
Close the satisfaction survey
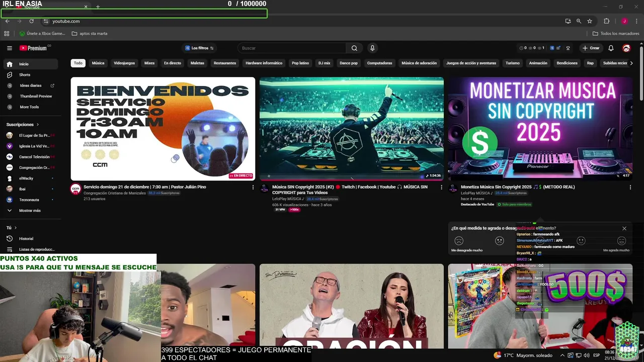624,228
